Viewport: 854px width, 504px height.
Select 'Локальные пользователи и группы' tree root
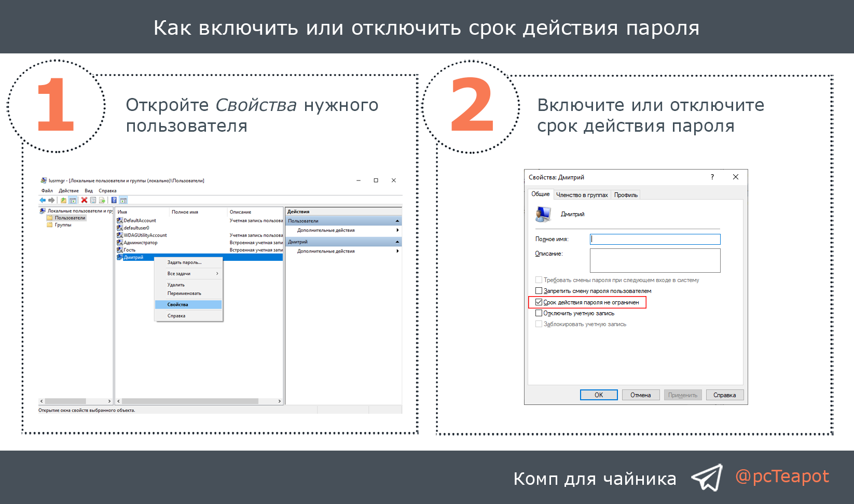[80, 211]
